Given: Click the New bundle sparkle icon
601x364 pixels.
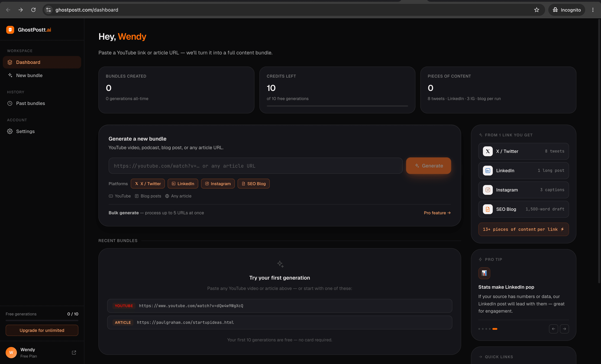Looking at the screenshot, I should [10, 75].
